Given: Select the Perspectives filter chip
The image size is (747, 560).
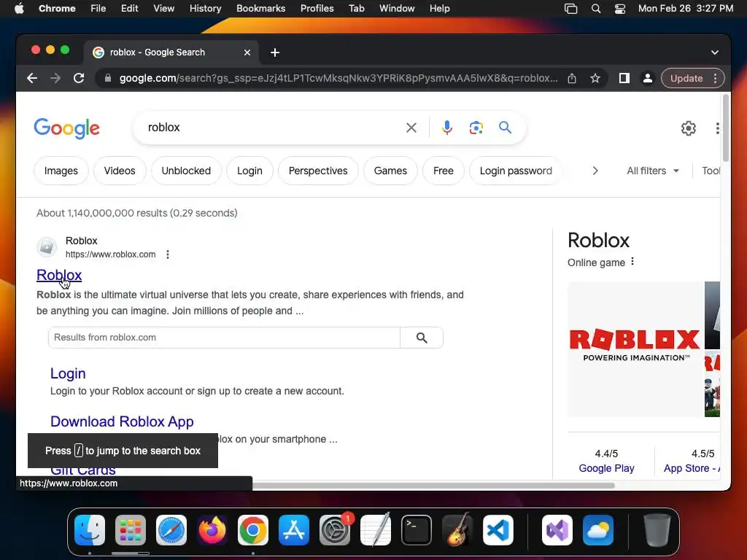Looking at the screenshot, I should (x=318, y=171).
